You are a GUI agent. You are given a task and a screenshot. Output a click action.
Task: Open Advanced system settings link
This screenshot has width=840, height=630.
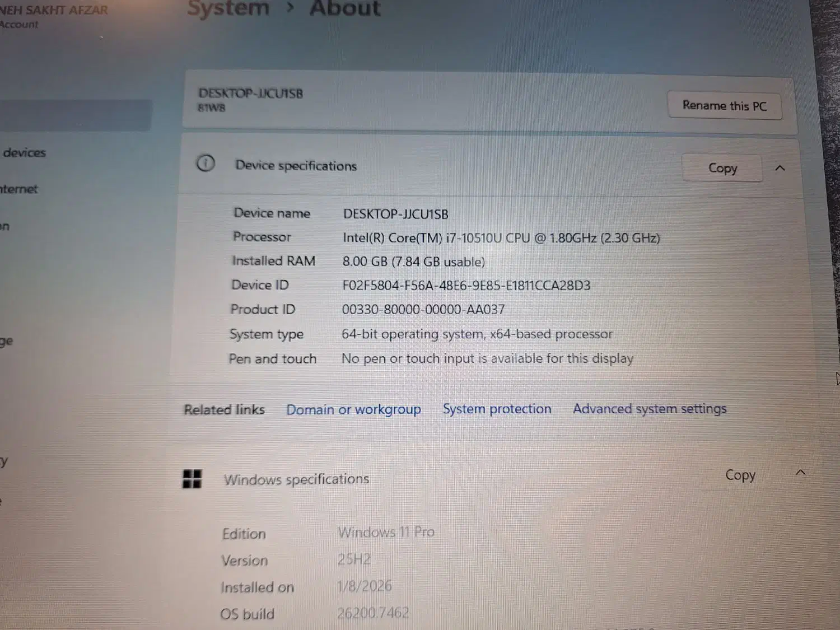pyautogui.click(x=650, y=409)
